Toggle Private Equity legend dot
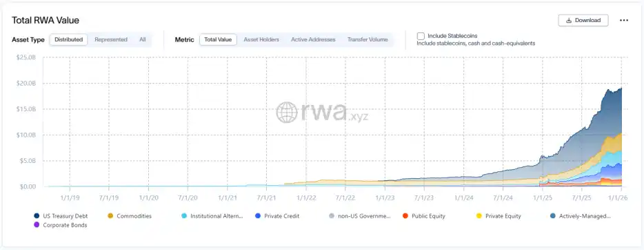The width and height of the screenshot is (644, 250). tap(479, 216)
